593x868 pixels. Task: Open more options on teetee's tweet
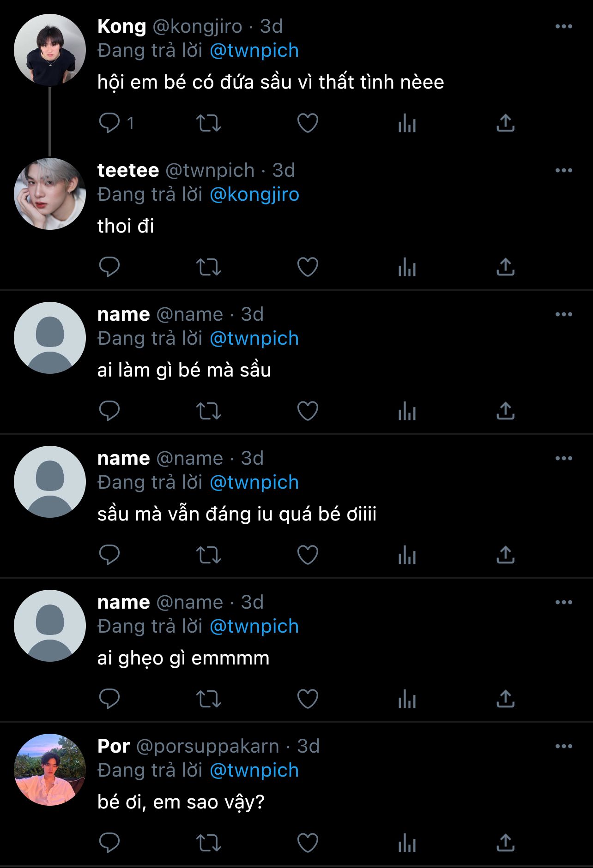[x=563, y=171]
